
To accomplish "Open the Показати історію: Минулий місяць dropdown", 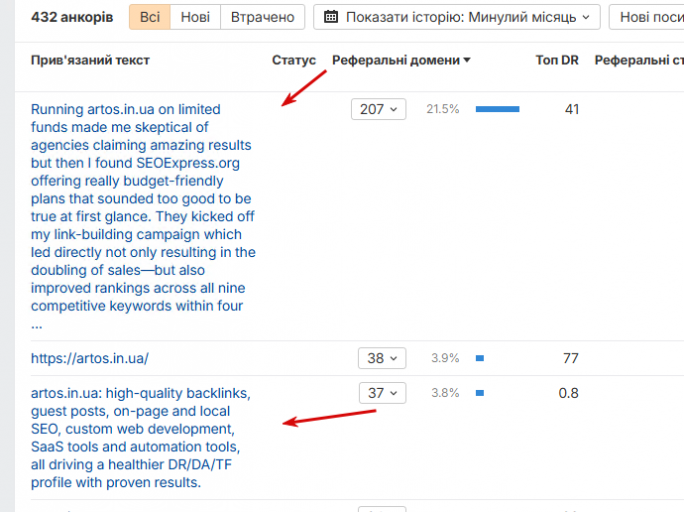I will [457, 17].
